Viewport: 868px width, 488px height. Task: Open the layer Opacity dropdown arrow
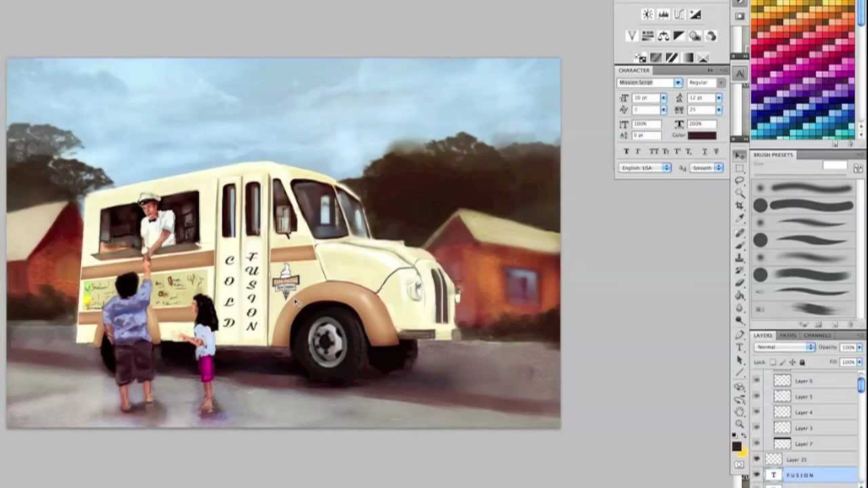click(x=859, y=348)
